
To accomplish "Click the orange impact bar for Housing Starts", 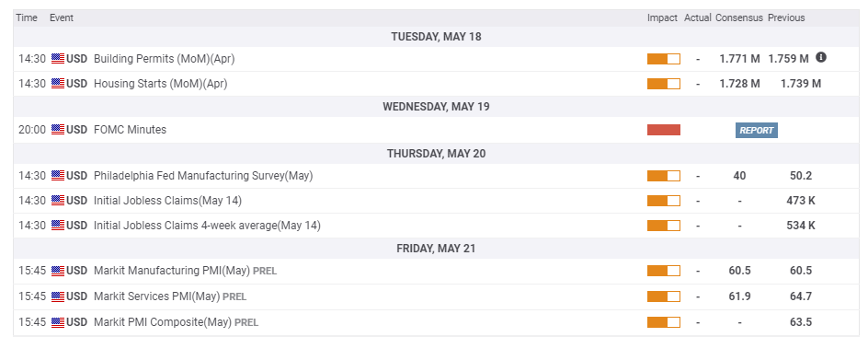I will [664, 84].
